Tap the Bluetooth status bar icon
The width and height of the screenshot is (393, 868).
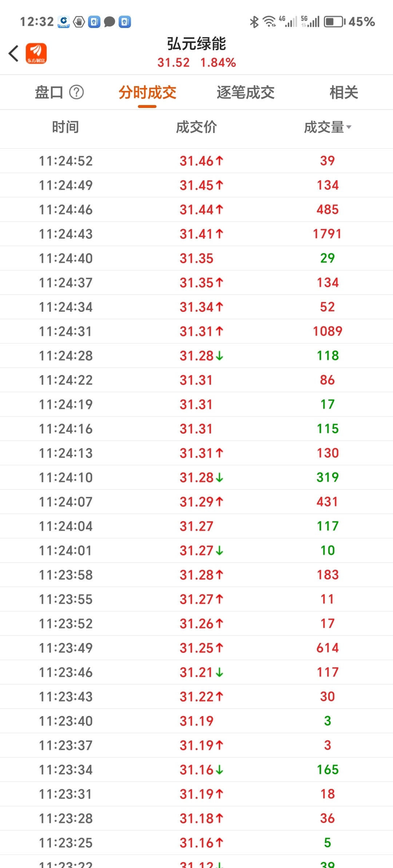coord(254,22)
